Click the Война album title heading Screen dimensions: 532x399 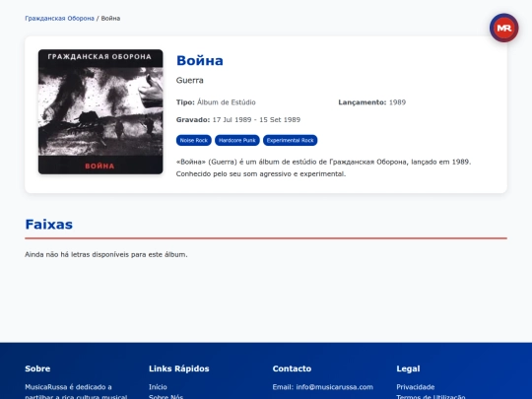[x=200, y=61]
